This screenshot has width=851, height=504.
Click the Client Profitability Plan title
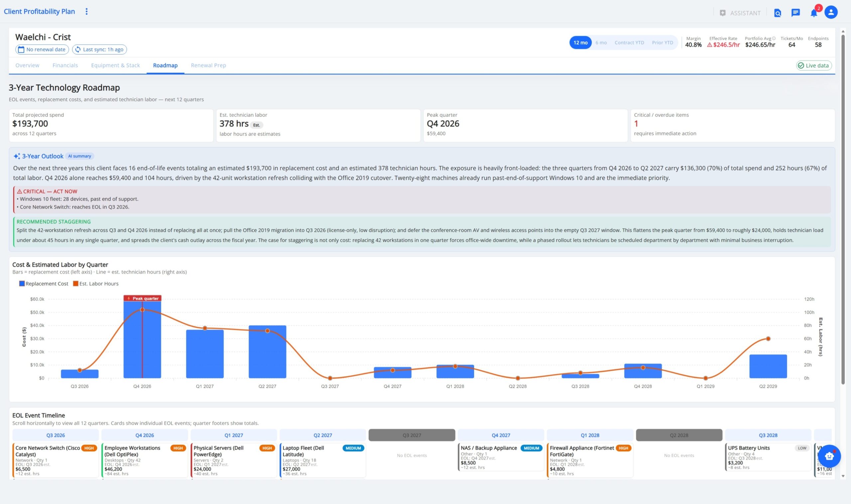pos(39,12)
